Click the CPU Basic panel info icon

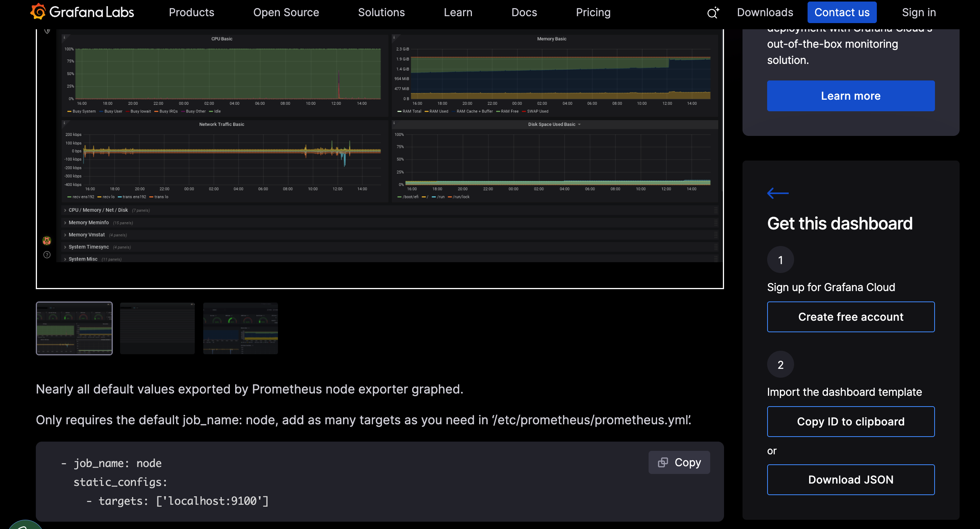coord(64,37)
